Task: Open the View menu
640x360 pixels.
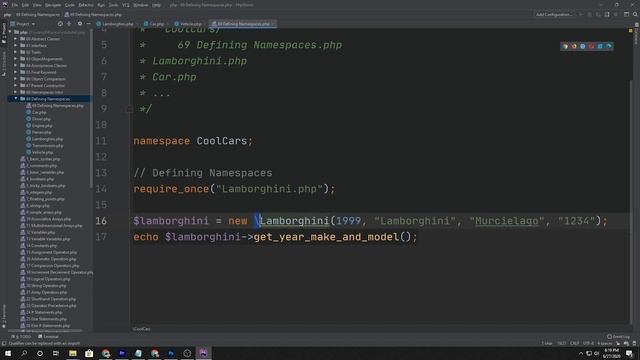Action: 37,5
